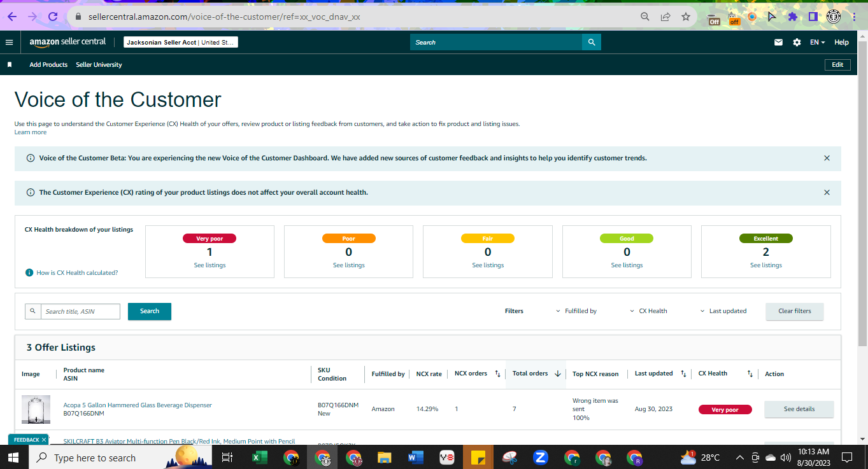Sort by Total orders using the down arrow
This screenshot has width=868, height=469.
(x=558, y=374)
